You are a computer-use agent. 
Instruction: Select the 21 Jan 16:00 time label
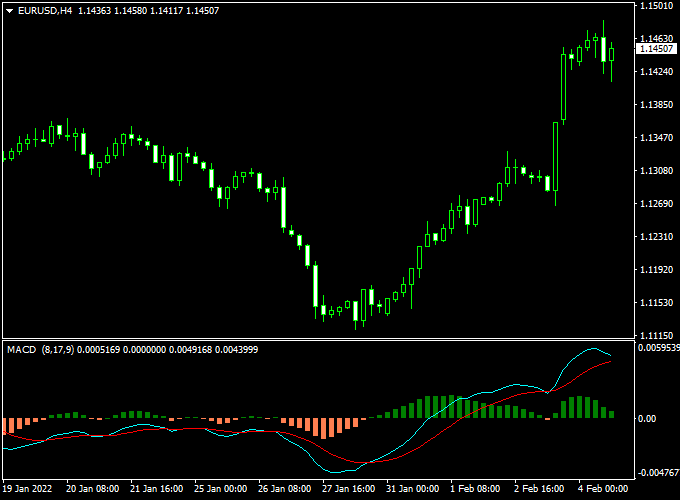[x=157, y=489]
